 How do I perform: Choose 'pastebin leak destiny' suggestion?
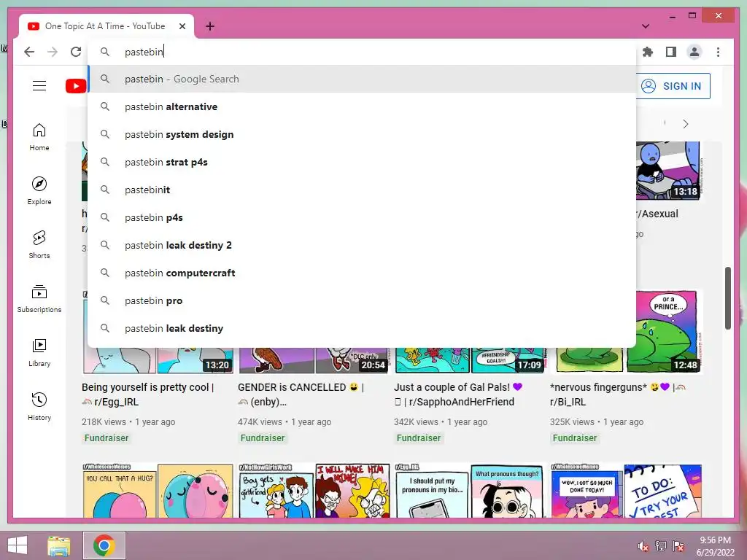[x=362, y=328]
